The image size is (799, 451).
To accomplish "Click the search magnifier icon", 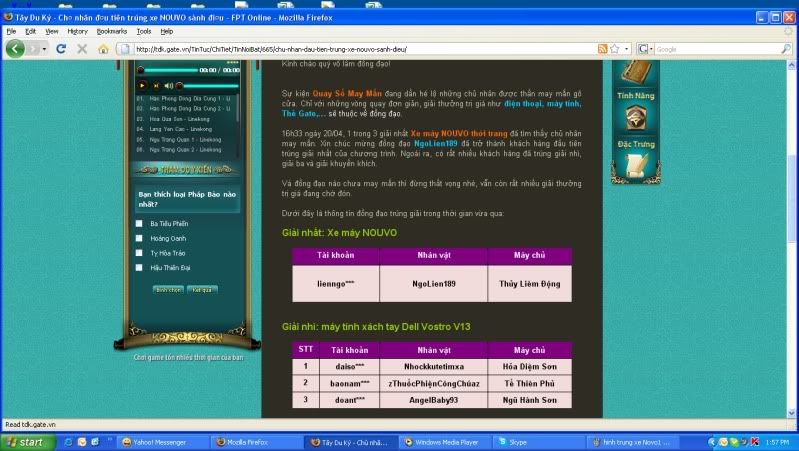I will 786,49.
